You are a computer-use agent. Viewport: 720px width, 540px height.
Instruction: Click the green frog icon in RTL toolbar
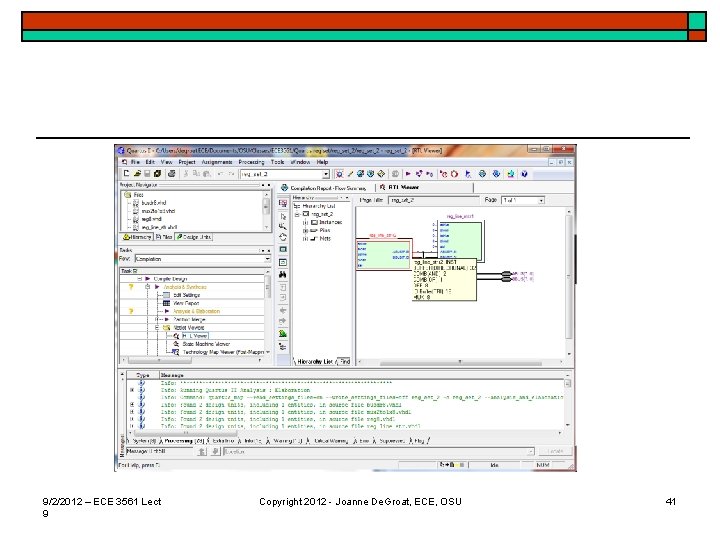tap(282, 334)
